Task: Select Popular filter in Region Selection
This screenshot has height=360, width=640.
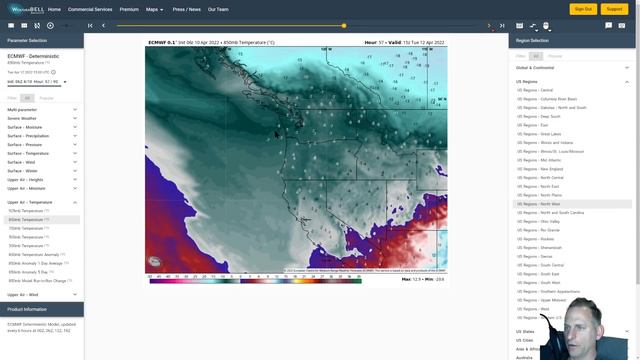Action: (555, 56)
